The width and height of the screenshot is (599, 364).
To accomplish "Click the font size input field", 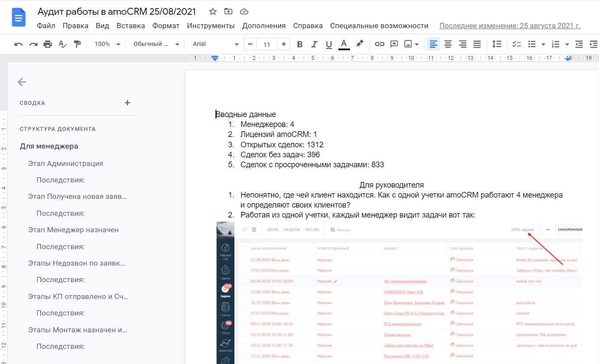I will tap(267, 44).
